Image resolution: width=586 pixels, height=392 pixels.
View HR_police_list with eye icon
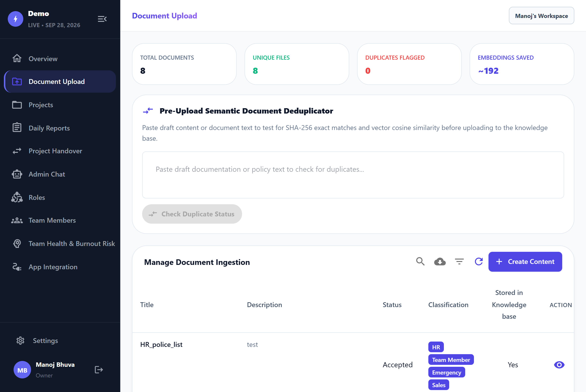pos(559,365)
